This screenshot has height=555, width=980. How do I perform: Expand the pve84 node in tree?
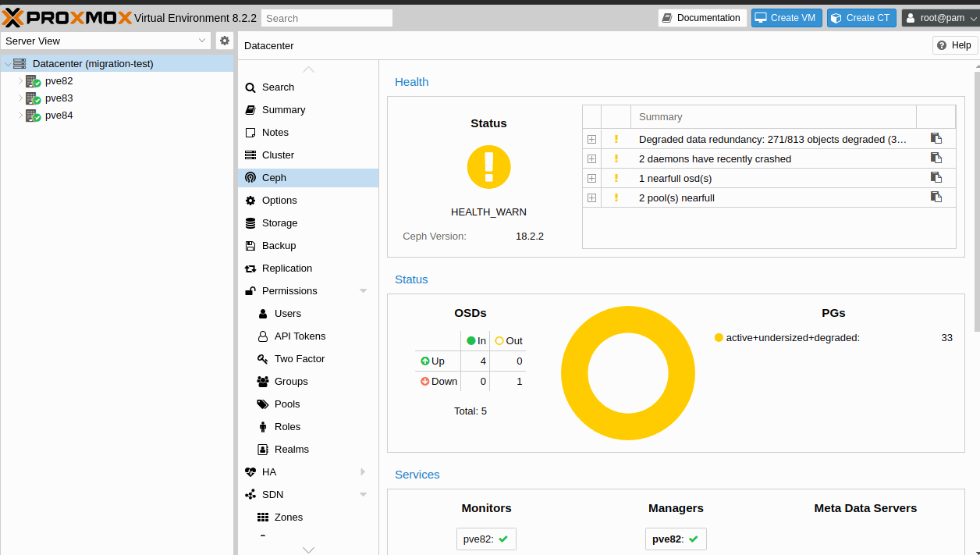click(21, 116)
